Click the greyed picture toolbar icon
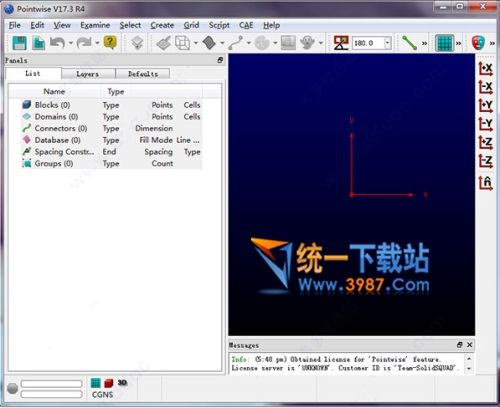500x408 pixels. tap(288, 43)
